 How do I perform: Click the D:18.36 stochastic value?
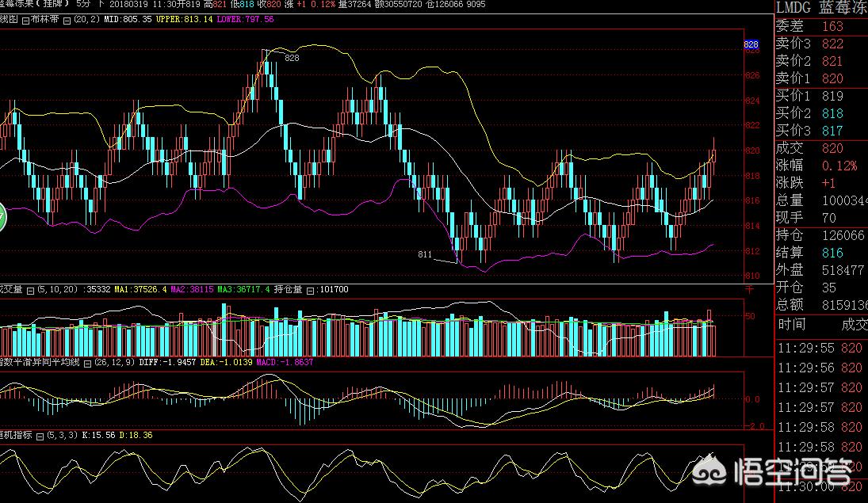[136, 436]
